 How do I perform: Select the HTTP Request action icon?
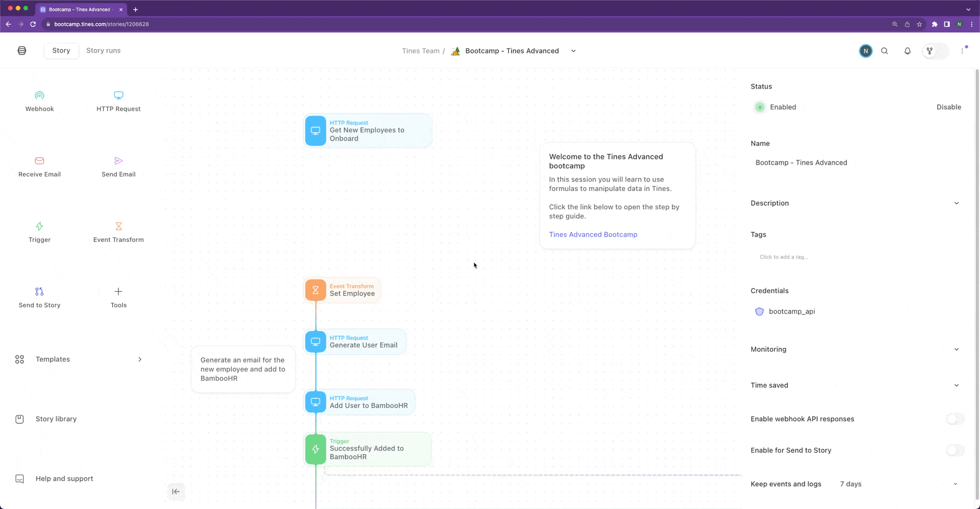click(x=119, y=96)
